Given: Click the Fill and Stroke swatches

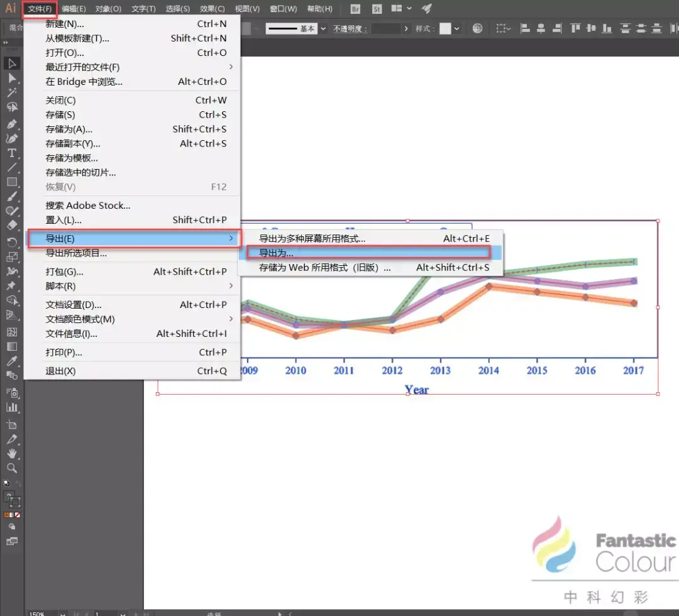Looking at the screenshot, I should [x=12, y=498].
